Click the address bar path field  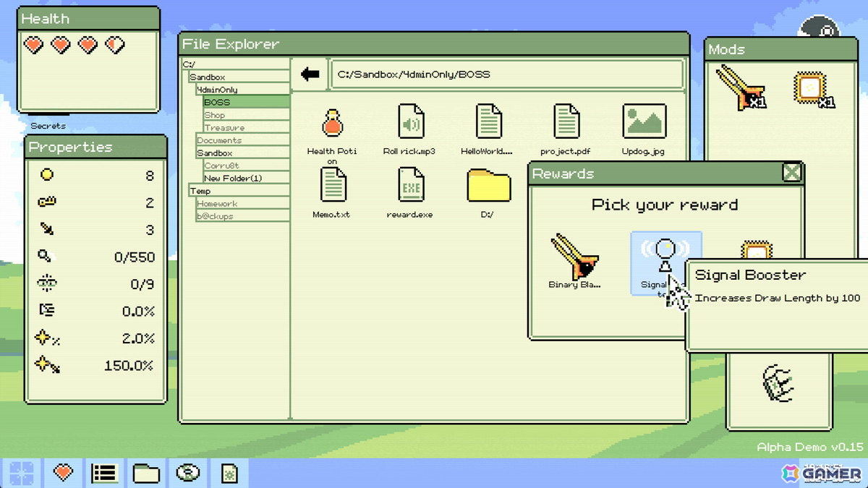coord(507,74)
